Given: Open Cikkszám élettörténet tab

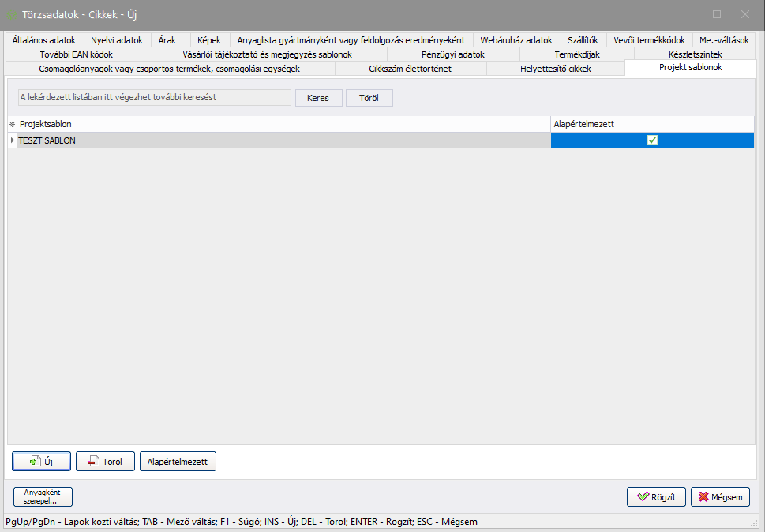Looking at the screenshot, I should coord(410,69).
